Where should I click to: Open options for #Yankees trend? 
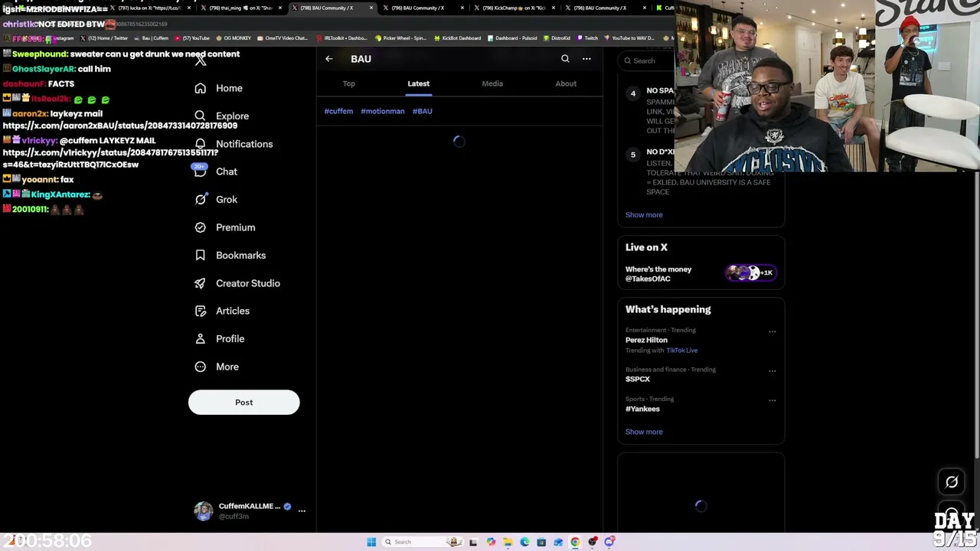point(772,400)
